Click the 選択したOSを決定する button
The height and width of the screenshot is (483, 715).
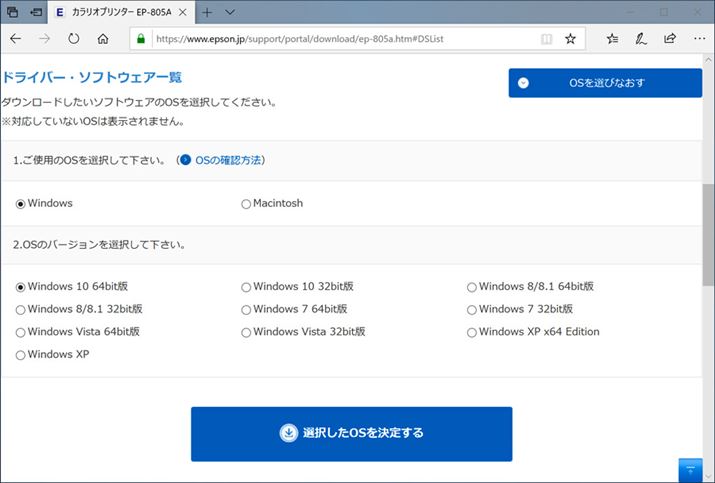pyautogui.click(x=351, y=433)
